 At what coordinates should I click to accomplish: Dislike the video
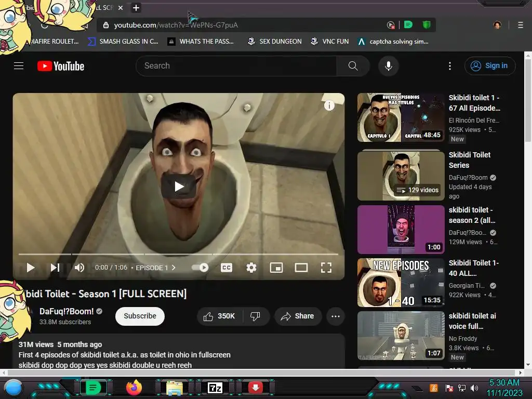point(256,316)
